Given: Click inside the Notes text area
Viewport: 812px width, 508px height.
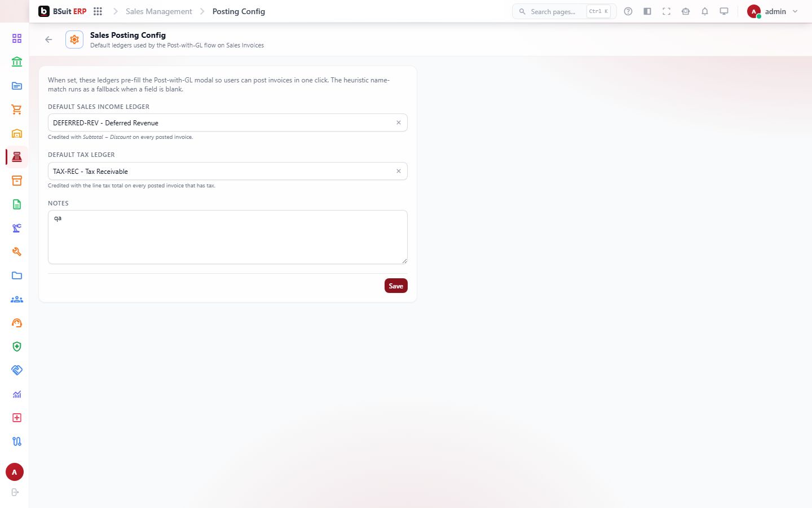Looking at the screenshot, I should click(x=228, y=237).
